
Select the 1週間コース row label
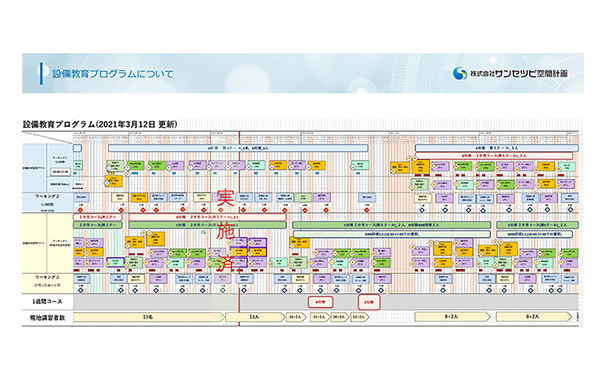[x=47, y=302]
